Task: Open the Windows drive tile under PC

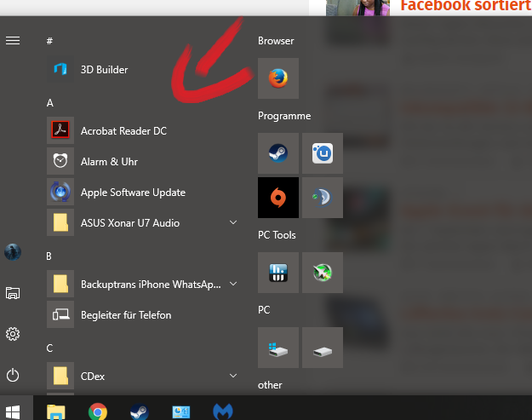Action: (278, 348)
